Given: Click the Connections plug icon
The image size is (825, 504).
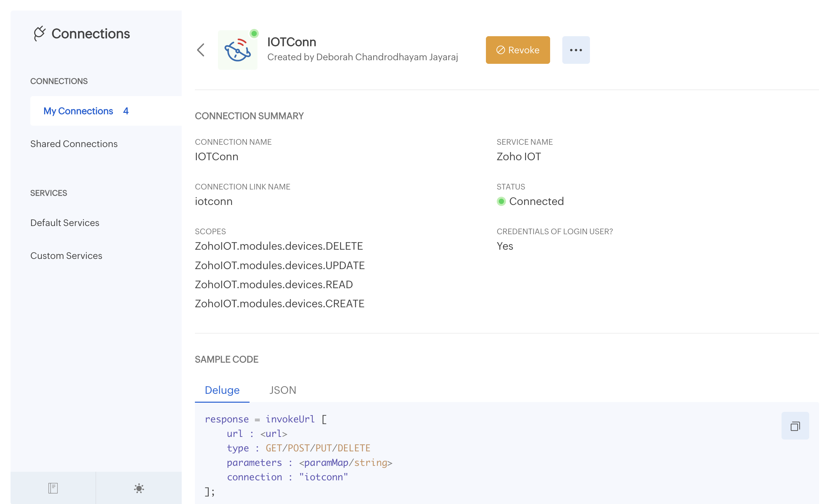Looking at the screenshot, I should [x=40, y=33].
